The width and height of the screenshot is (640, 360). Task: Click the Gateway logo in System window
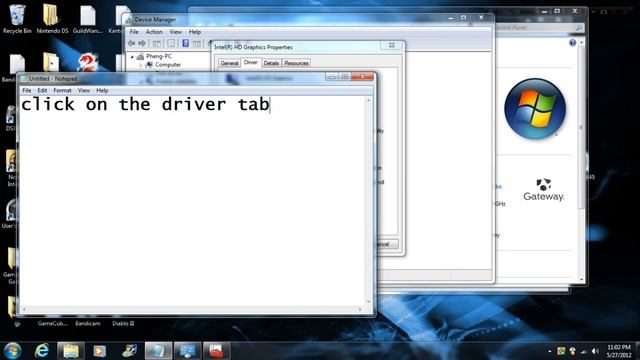[544, 190]
